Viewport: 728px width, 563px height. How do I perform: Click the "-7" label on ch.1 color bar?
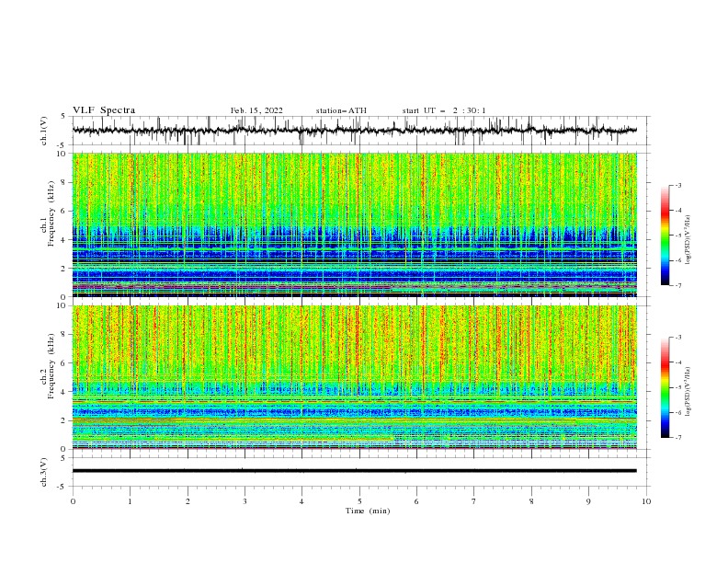pos(678,285)
